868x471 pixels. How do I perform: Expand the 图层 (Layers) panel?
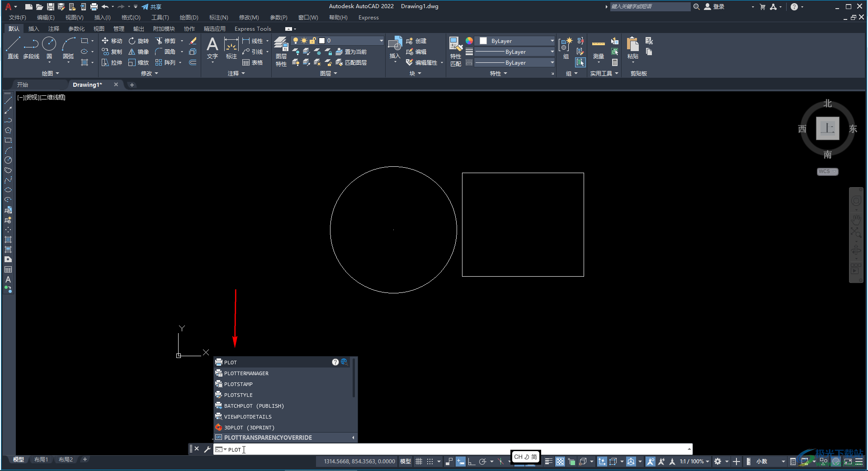[x=329, y=73]
